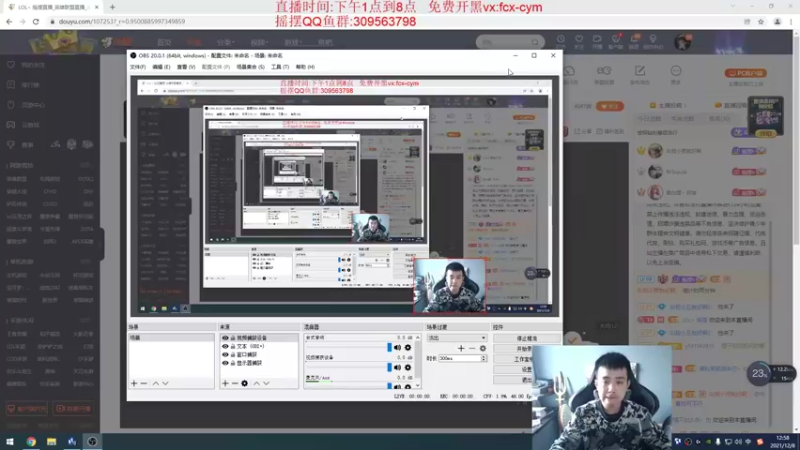Open source properties gear in Sources panel
The width and height of the screenshot is (800, 450).
click(x=244, y=383)
